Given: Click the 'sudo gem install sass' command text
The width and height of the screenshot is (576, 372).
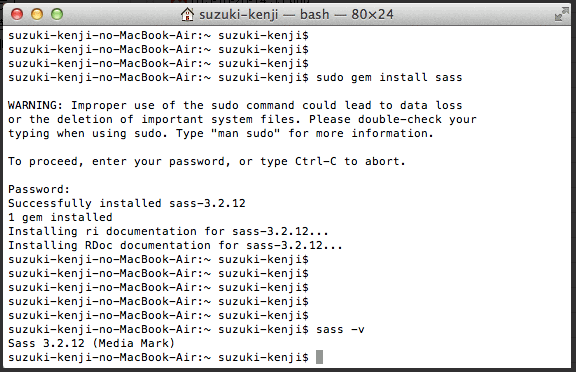Looking at the screenshot, I should point(389,77).
